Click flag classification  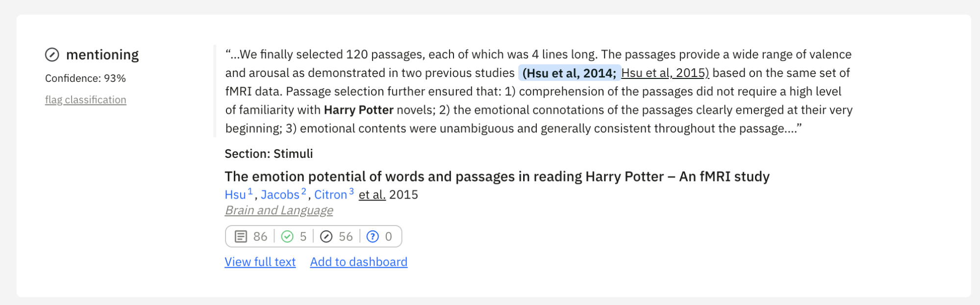coord(85,100)
